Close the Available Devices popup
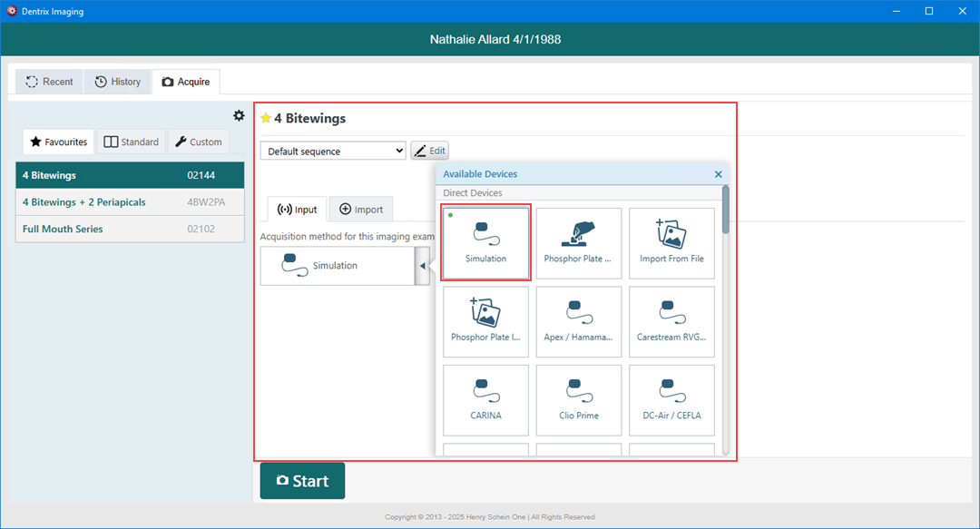Viewport: 980px width, 529px height. tap(718, 174)
